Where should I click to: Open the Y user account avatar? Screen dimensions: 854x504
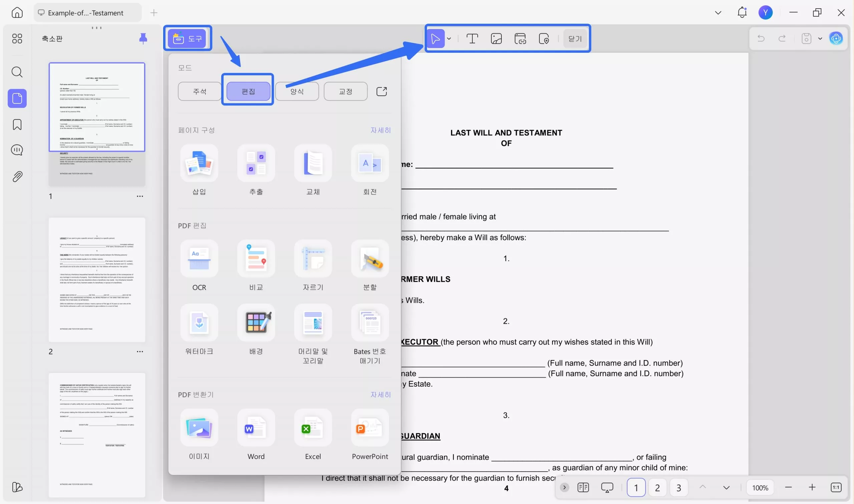coord(765,13)
